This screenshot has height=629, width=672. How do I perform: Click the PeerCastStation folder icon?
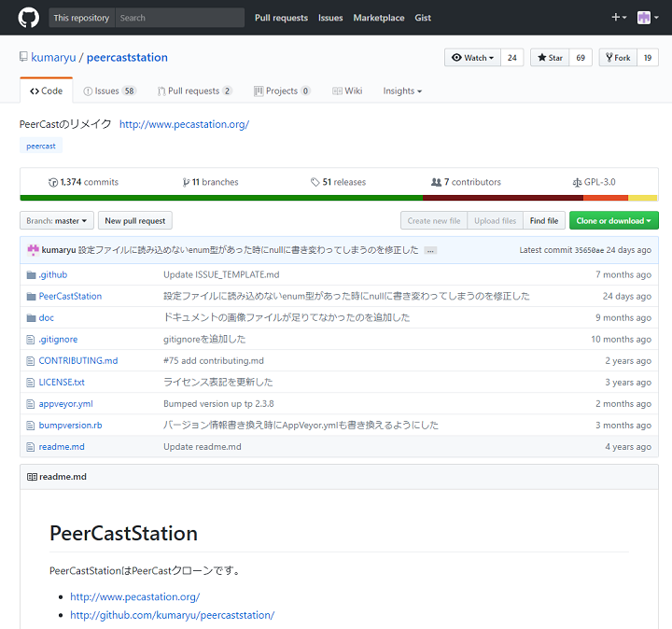[x=31, y=296]
